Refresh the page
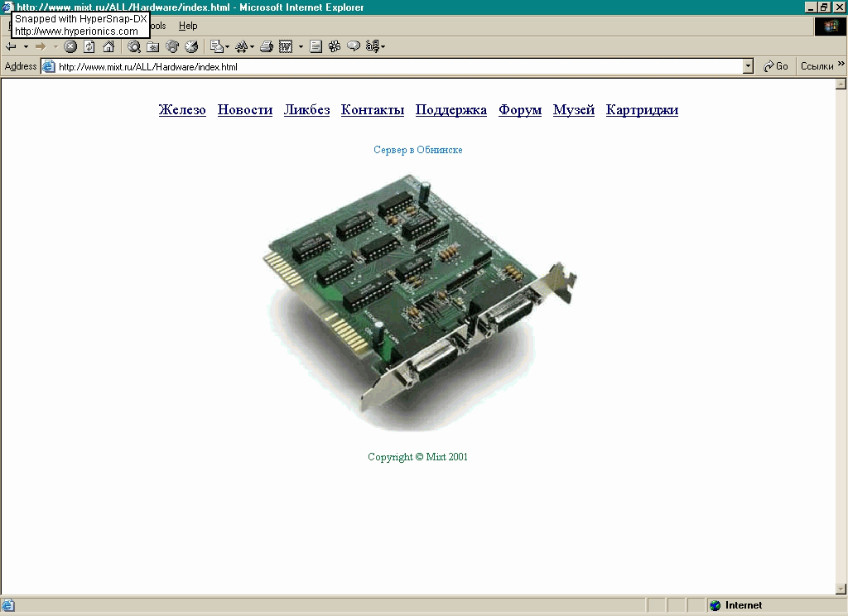Screen dimensions: 848x616 coord(89,47)
